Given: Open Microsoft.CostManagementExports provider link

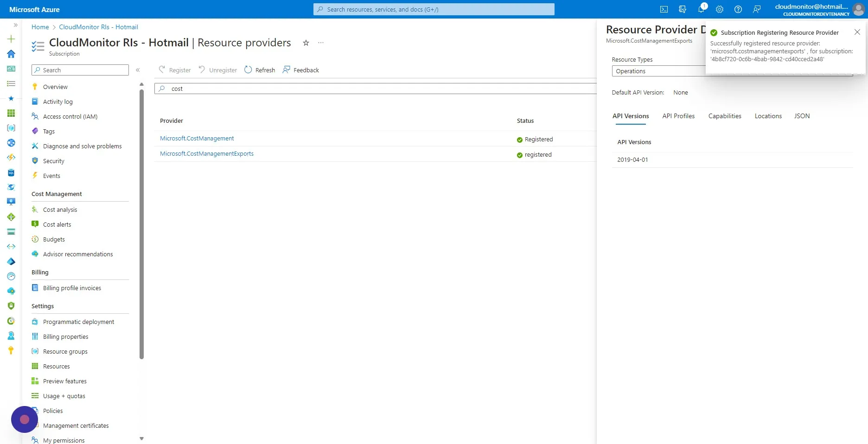Looking at the screenshot, I should click(x=207, y=154).
